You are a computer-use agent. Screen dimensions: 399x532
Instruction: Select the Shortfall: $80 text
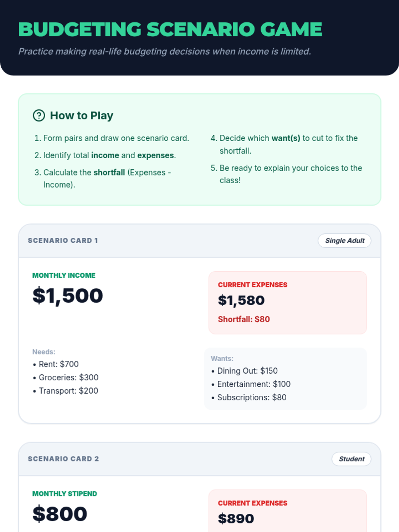(244, 319)
